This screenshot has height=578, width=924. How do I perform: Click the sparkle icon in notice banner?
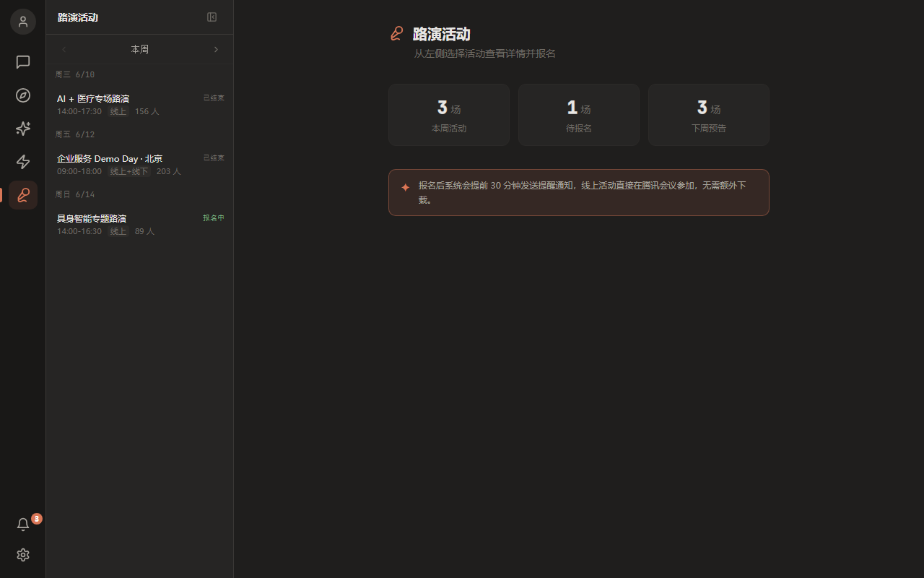(x=405, y=187)
